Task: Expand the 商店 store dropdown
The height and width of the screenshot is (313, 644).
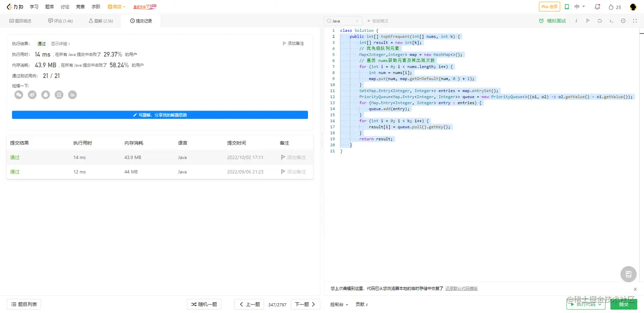Action: click(116, 7)
